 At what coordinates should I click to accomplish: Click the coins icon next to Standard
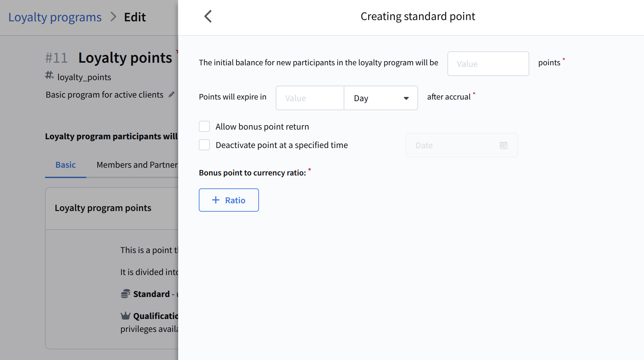point(125,294)
